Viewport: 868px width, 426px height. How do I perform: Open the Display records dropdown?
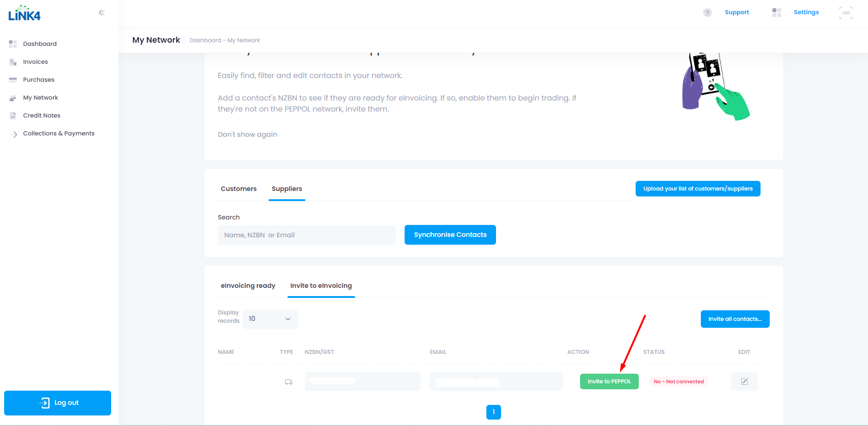point(270,319)
